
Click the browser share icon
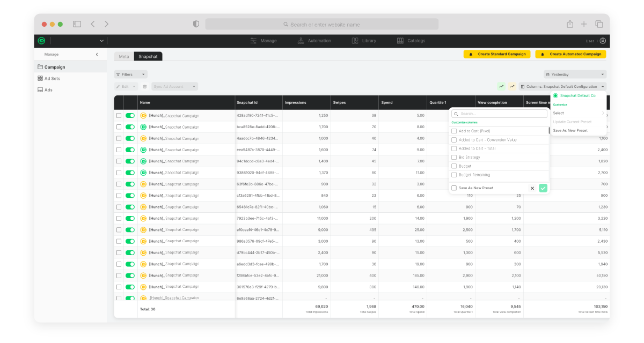point(570,24)
